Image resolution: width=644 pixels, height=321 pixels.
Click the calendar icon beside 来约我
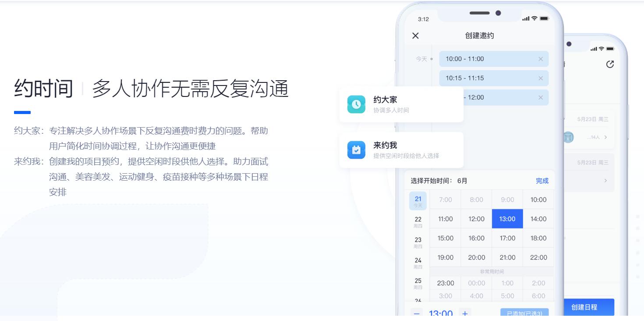pos(356,150)
